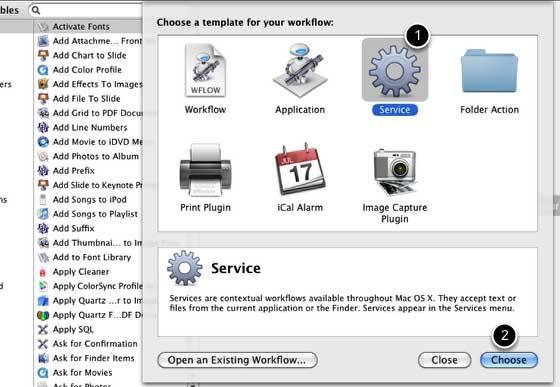Select the Image Capture Plugin camera icon
This screenshot has width=560, height=387.
(x=395, y=172)
